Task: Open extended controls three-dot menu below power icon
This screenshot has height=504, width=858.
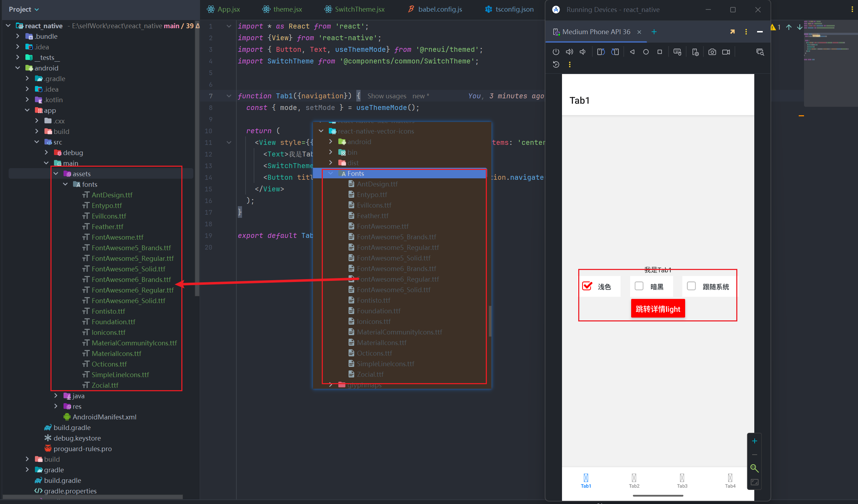Action: pos(570,64)
